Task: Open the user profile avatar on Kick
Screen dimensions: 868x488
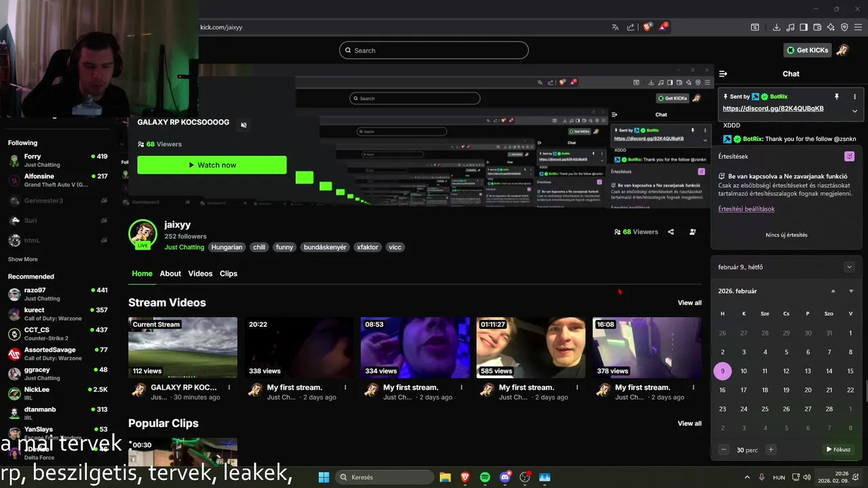Action: pos(842,50)
